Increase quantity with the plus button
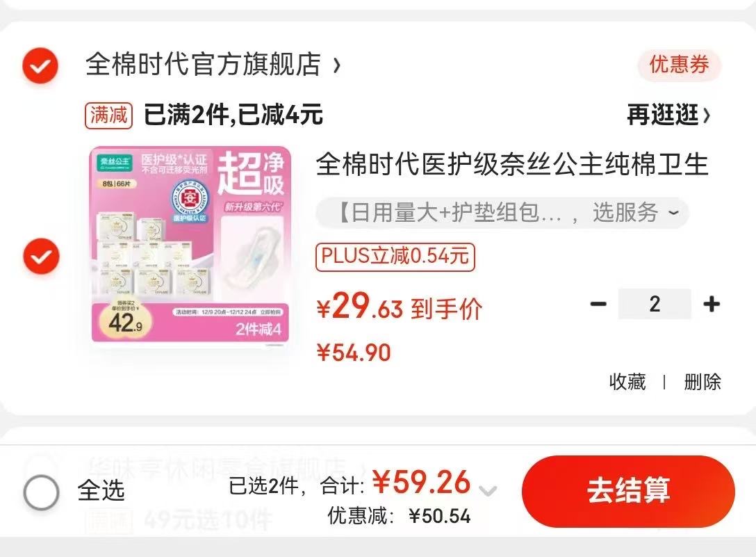This screenshot has width=756, height=557. pyautogui.click(x=712, y=304)
